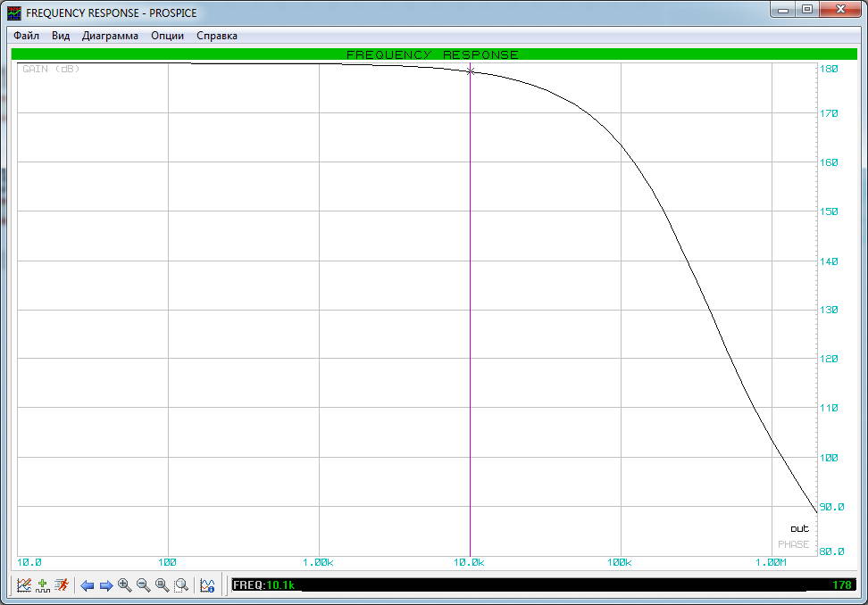Run simulation with the running man icon

62,585
